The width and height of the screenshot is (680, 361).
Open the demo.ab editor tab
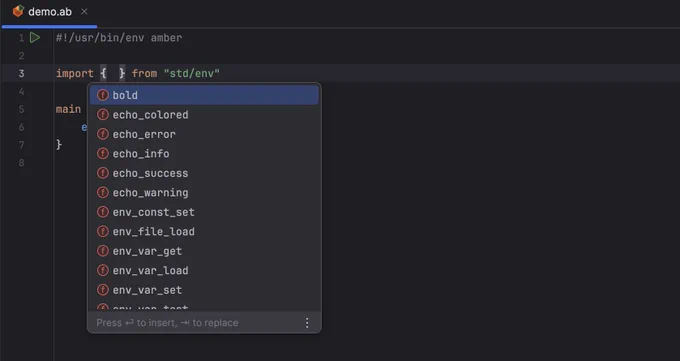[50, 12]
